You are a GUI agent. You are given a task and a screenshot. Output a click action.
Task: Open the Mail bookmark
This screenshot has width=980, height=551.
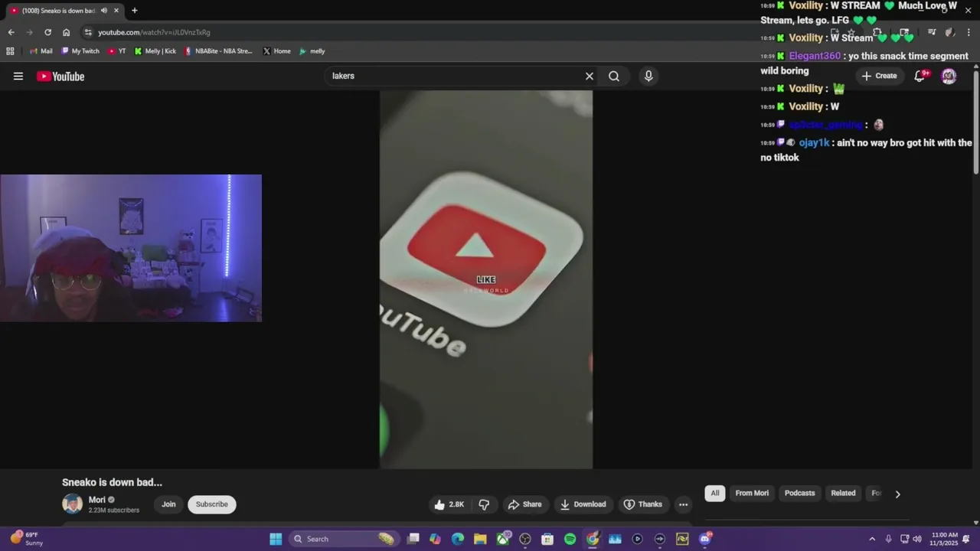point(41,51)
